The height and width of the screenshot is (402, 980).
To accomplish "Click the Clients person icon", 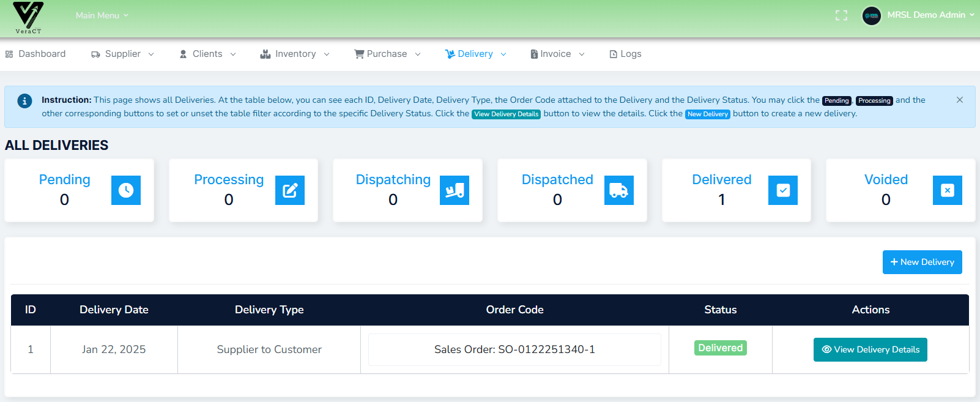I will coord(183,54).
